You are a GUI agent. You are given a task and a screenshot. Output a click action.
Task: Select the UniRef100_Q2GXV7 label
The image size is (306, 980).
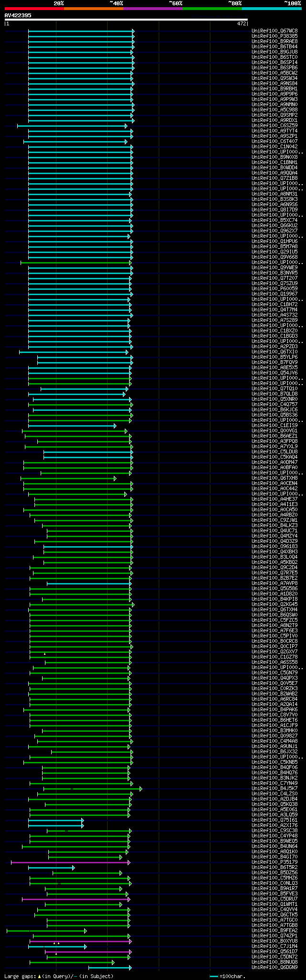pyautogui.click(x=274, y=652)
